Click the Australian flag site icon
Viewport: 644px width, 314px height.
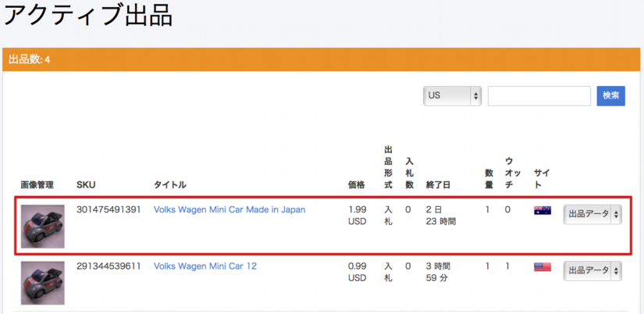coord(543,210)
